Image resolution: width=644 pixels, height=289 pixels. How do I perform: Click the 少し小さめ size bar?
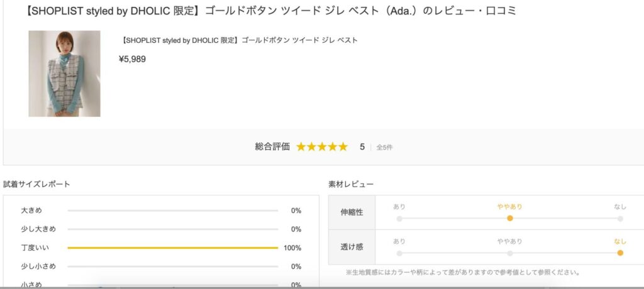(x=172, y=266)
